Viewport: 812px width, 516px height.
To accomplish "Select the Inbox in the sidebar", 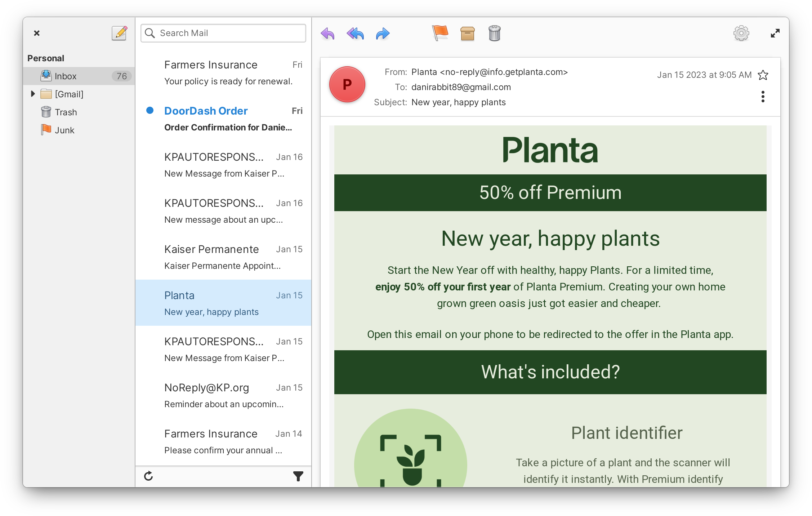I will click(x=66, y=76).
